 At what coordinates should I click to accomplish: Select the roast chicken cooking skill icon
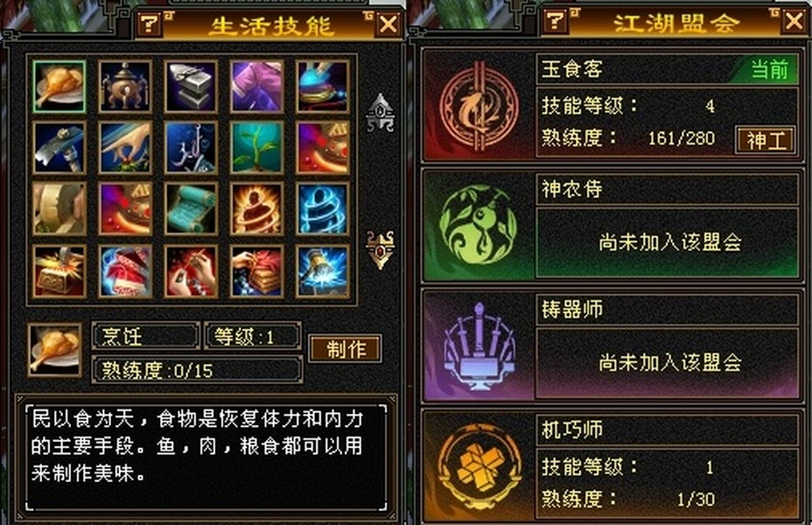click(x=59, y=86)
